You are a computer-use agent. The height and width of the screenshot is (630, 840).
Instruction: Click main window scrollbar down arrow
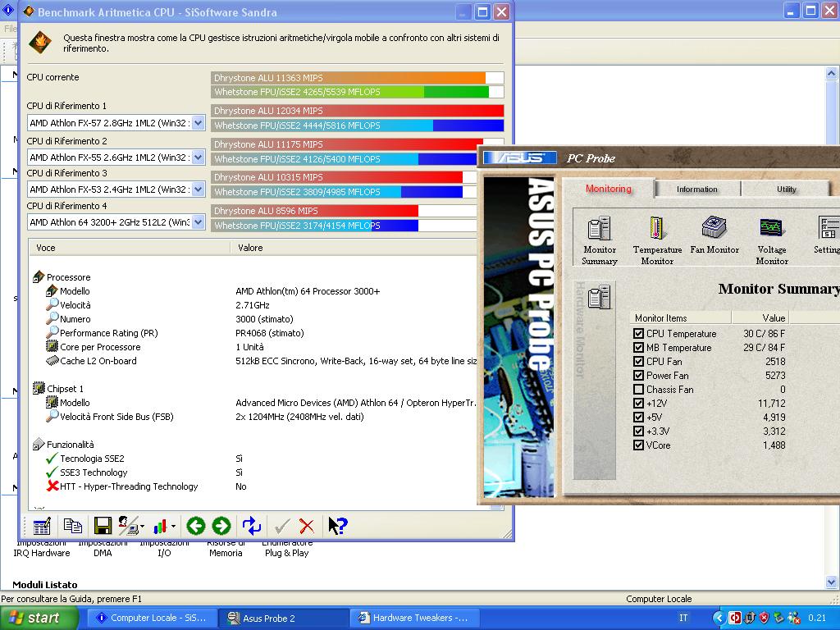point(832,582)
